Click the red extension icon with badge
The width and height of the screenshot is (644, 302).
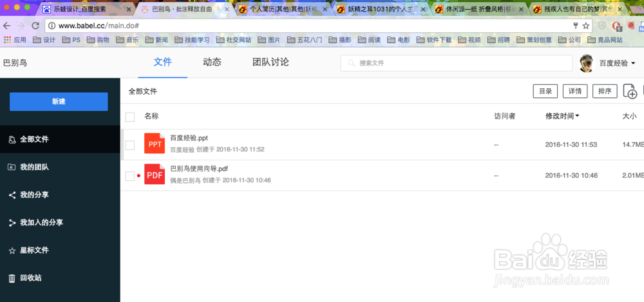click(x=616, y=26)
